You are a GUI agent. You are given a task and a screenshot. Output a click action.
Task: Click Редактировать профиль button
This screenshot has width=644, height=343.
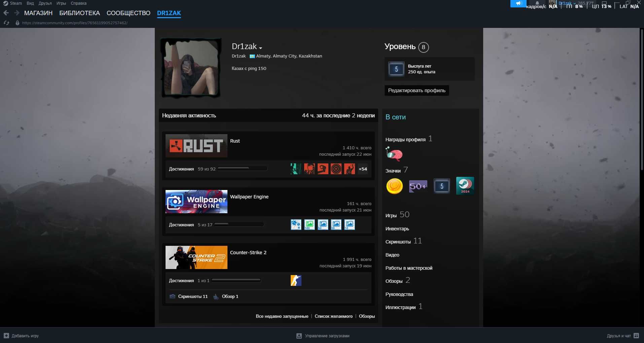(417, 90)
